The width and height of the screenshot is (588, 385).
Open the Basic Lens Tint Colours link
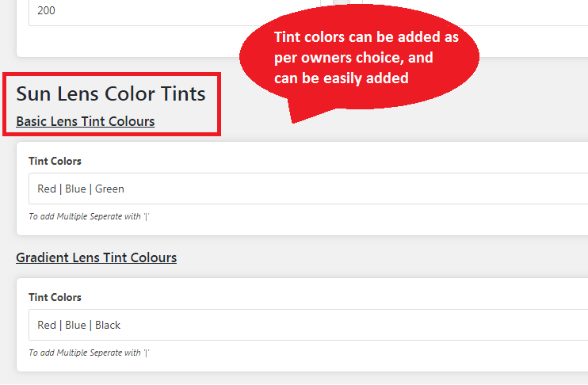pos(85,121)
